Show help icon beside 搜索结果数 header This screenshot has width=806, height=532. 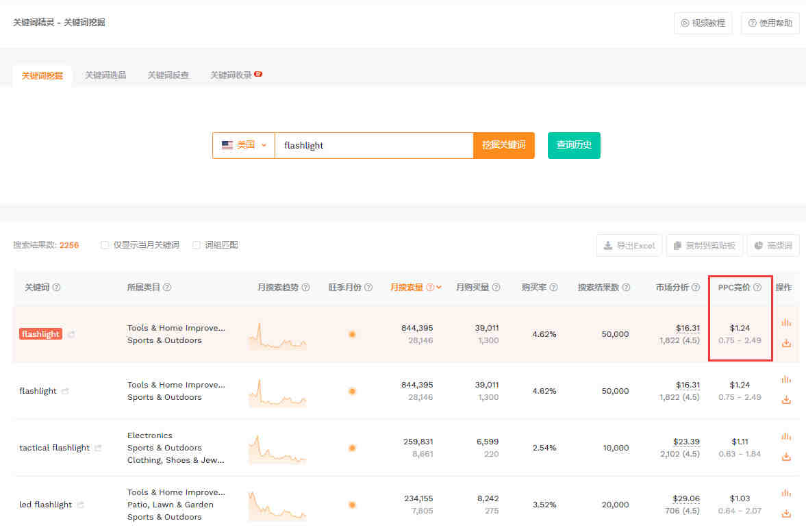pyautogui.click(x=626, y=288)
